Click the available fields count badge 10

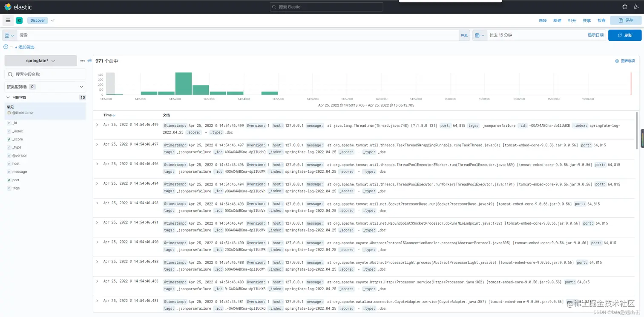coord(83,97)
